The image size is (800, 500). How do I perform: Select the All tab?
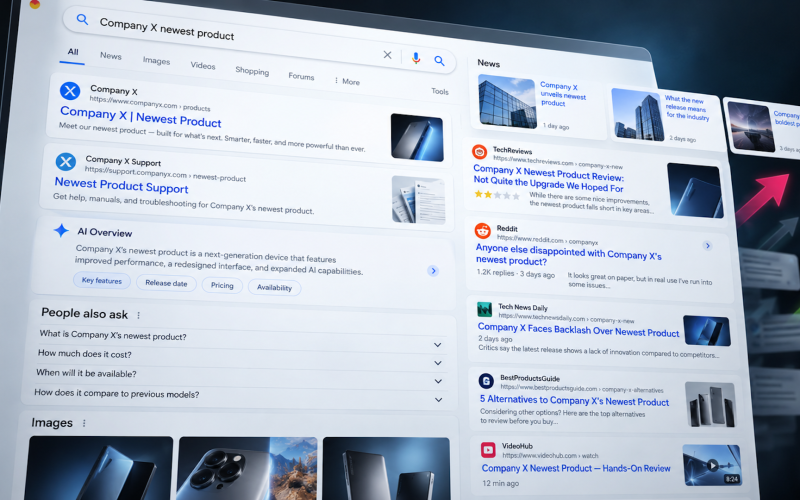(x=73, y=52)
